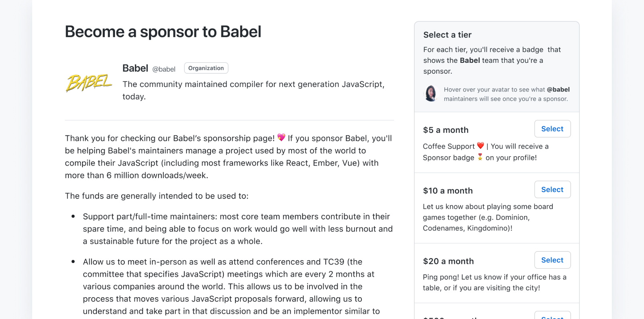Click the Become a sponsor to Babel heading

point(163,31)
